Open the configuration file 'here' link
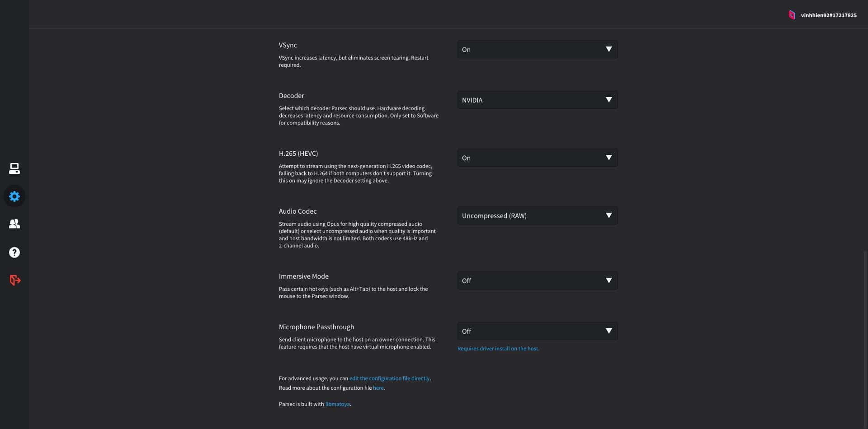868x429 pixels. point(378,388)
